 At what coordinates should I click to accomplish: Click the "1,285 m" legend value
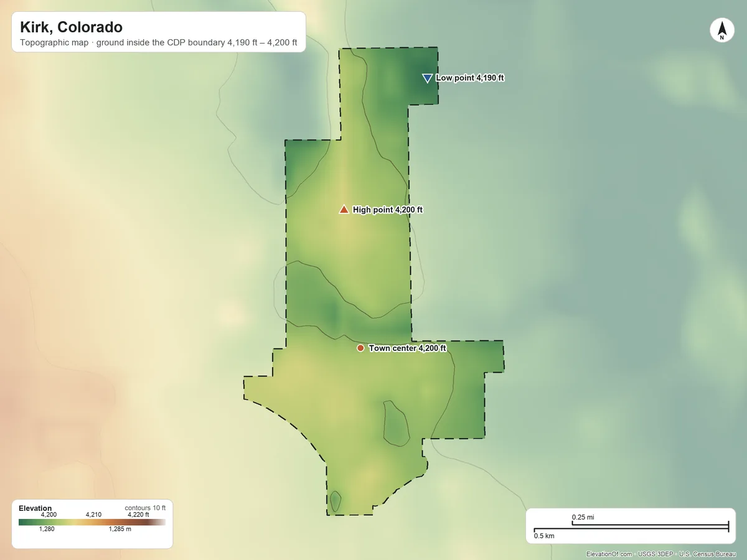coord(120,530)
